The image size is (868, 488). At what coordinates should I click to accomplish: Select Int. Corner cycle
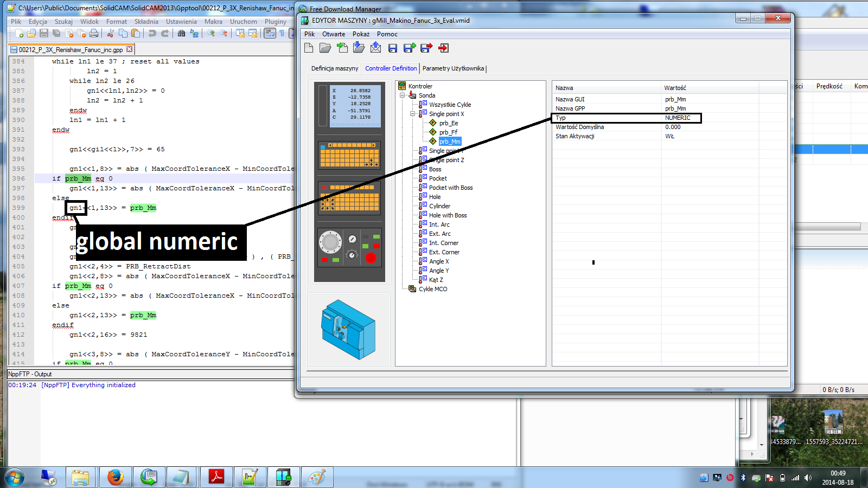pos(443,243)
